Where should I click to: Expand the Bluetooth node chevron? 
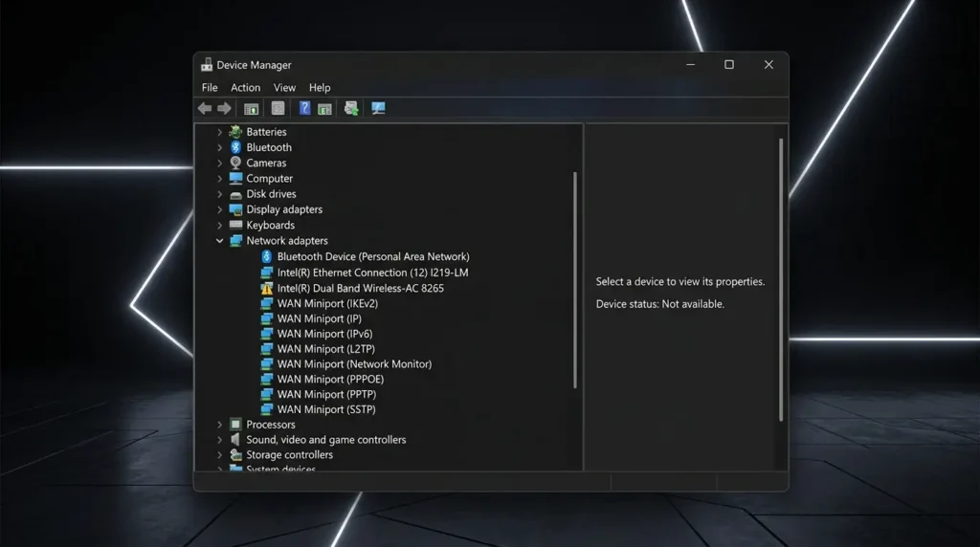(x=219, y=147)
